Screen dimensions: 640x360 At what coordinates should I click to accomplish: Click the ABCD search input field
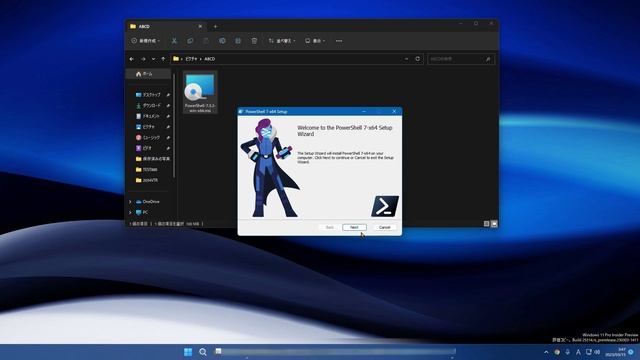(x=461, y=59)
